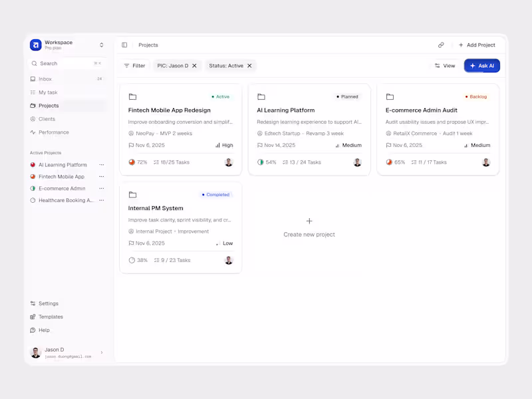532x399 pixels.
Task: Open options menu for AI Learning Platform
Action: tap(101, 164)
